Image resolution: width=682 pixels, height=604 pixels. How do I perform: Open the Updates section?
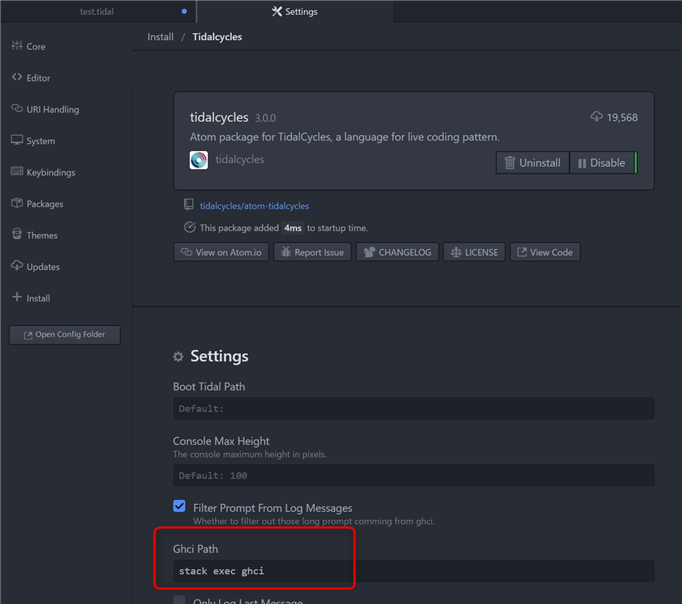pos(36,267)
